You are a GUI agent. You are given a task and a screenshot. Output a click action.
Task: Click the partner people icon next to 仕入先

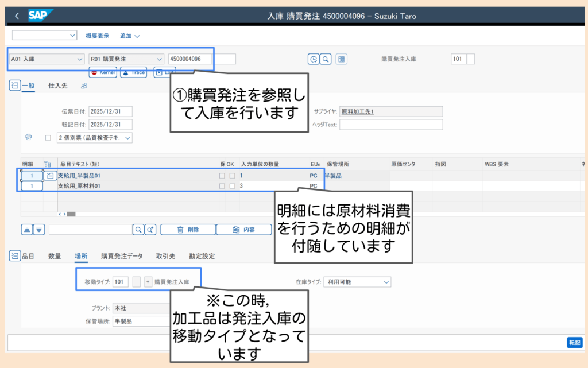pos(84,86)
